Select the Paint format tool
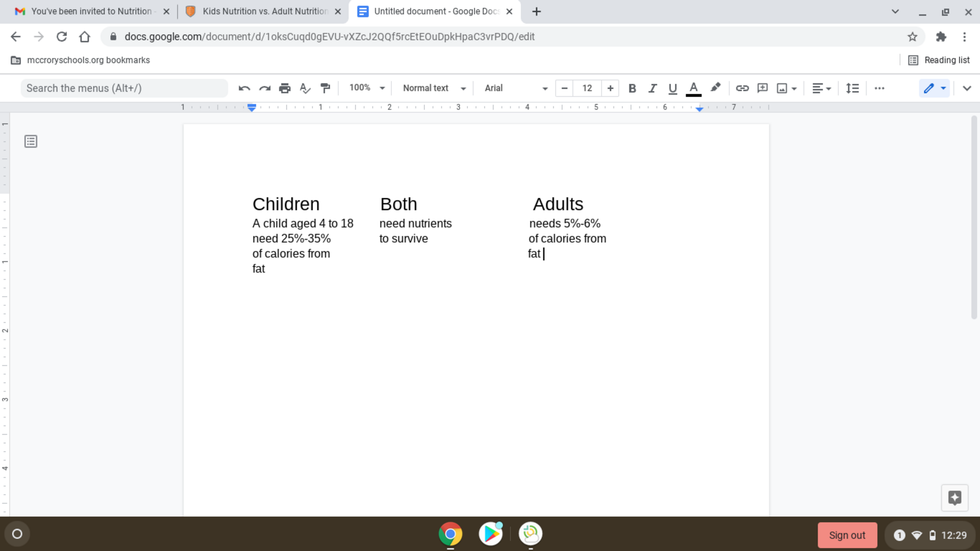Screen dimensions: 980x551 click(x=325, y=88)
